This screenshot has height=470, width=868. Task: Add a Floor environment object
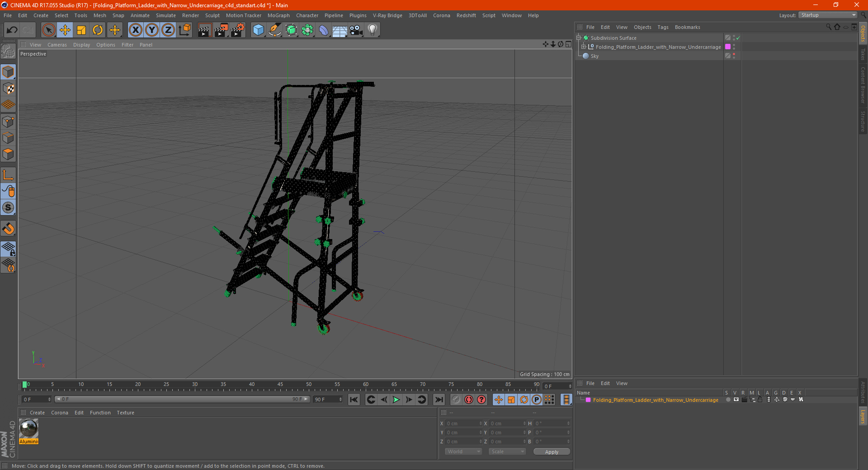(x=340, y=30)
